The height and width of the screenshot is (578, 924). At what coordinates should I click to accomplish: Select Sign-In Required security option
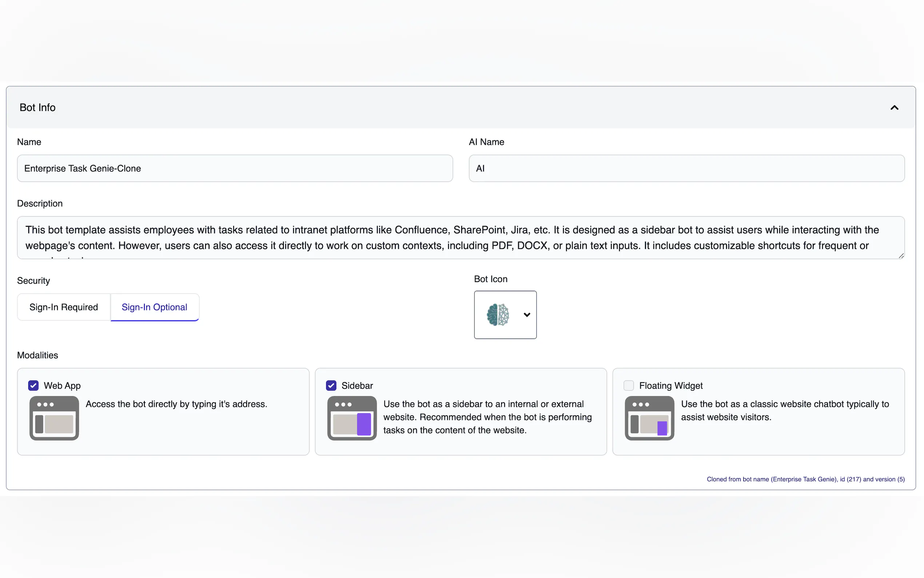point(63,307)
